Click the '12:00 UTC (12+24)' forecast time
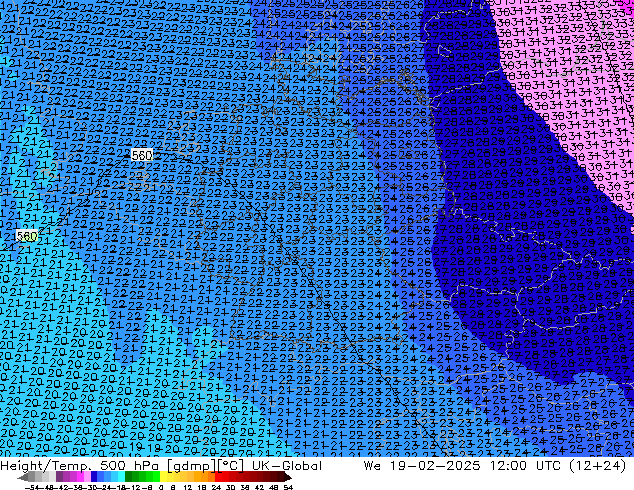The height and width of the screenshot is (490, 634). tap(558, 466)
